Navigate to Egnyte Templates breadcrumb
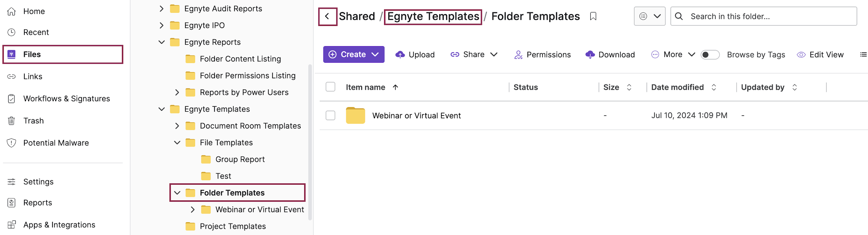The image size is (868, 235). click(x=433, y=17)
